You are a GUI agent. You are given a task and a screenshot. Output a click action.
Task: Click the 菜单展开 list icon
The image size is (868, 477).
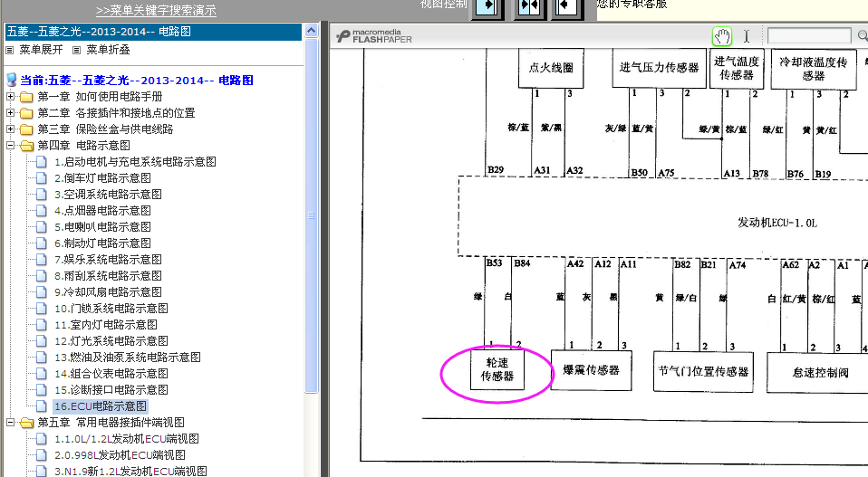click(9, 51)
